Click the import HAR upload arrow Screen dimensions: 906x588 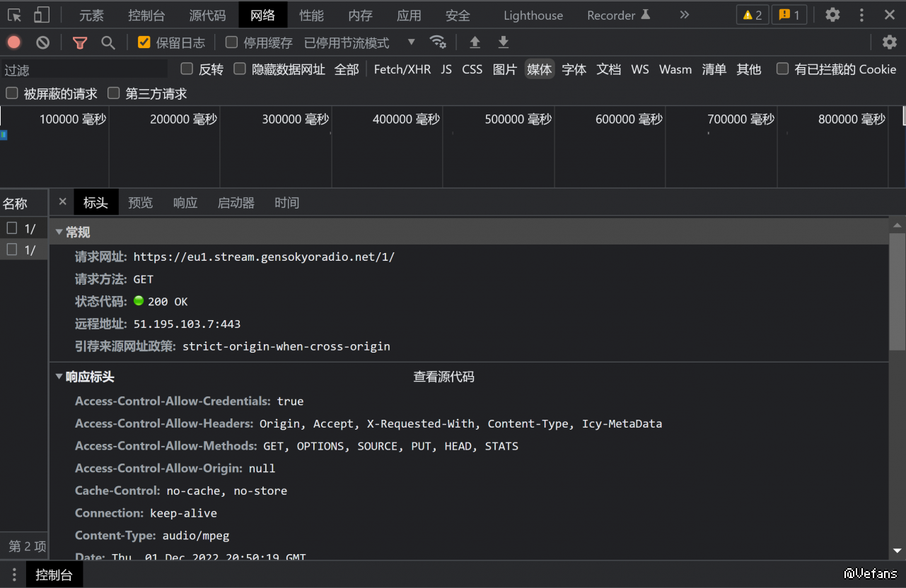click(475, 42)
